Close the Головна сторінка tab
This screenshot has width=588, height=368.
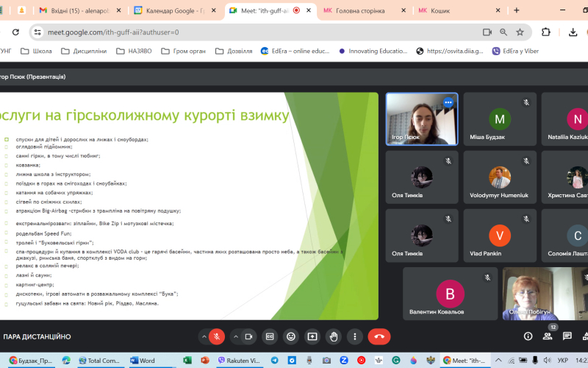(403, 10)
